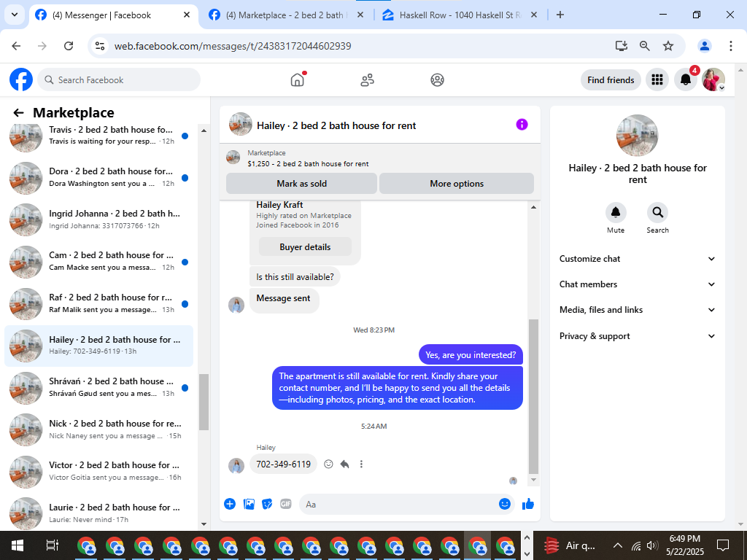
Task: Expand Customize chat section
Action: (x=637, y=259)
